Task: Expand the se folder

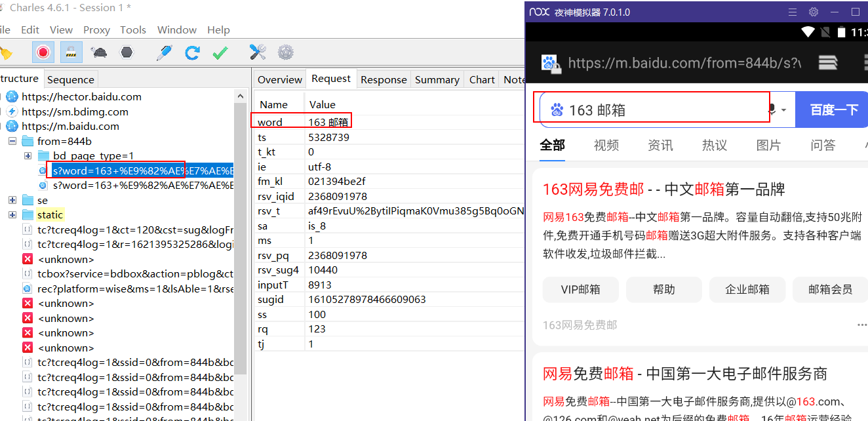Action: (x=12, y=200)
